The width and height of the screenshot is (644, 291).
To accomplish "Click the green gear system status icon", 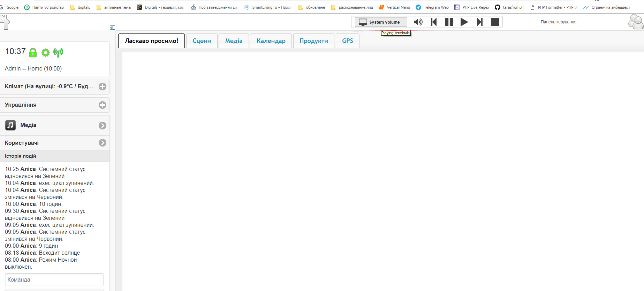I will [x=46, y=53].
